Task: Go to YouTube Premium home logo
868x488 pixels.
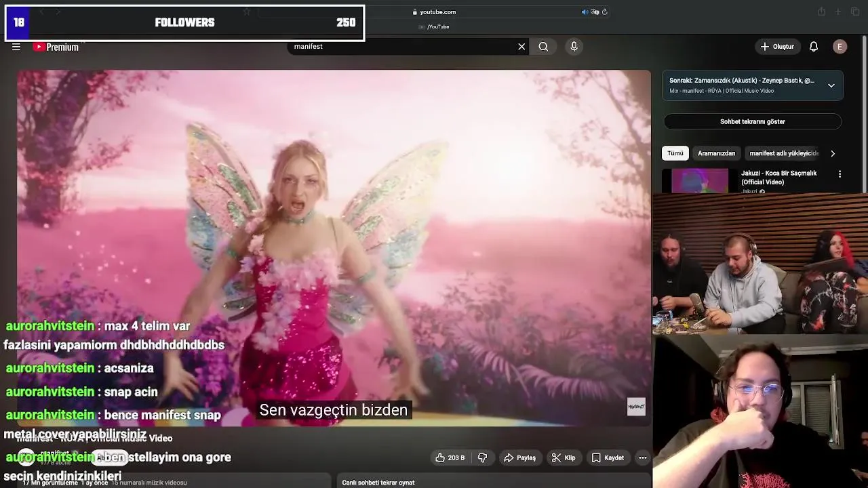Action: [56, 47]
